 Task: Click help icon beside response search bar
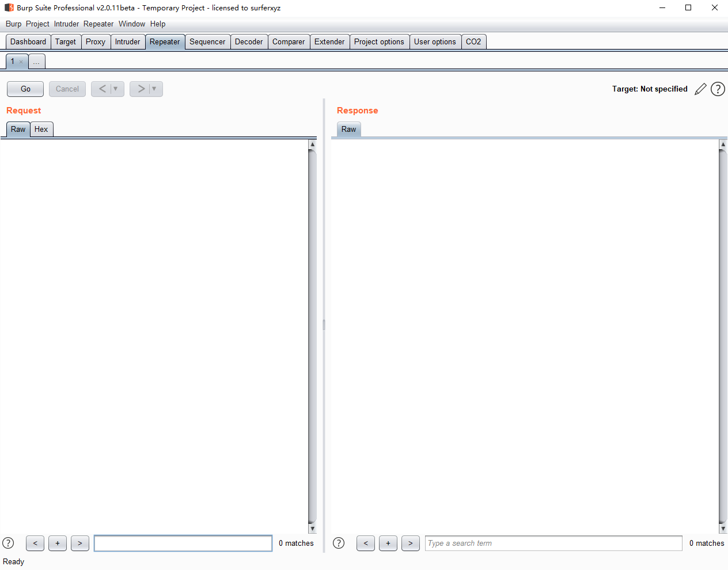[x=339, y=543]
